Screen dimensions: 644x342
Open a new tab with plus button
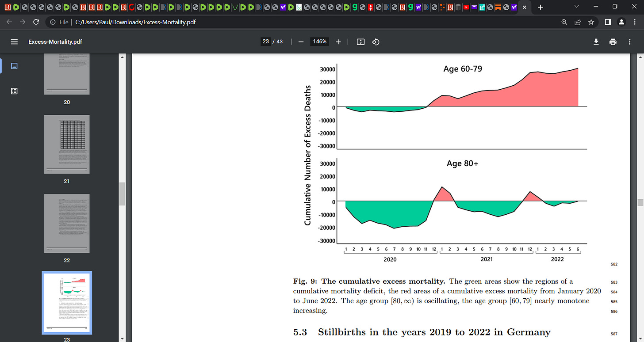click(x=540, y=7)
